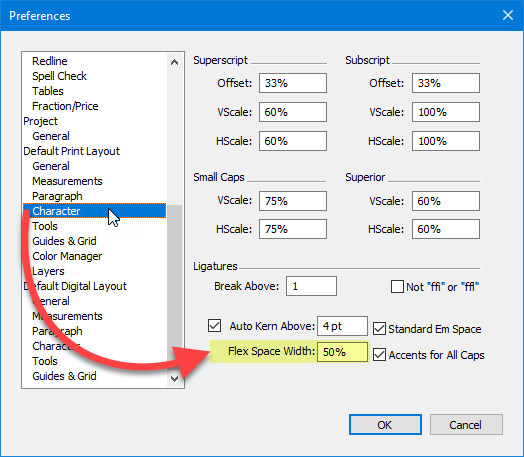Open Guides & Grid print layout preferences
This screenshot has height=457, width=524.
[x=64, y=241]
